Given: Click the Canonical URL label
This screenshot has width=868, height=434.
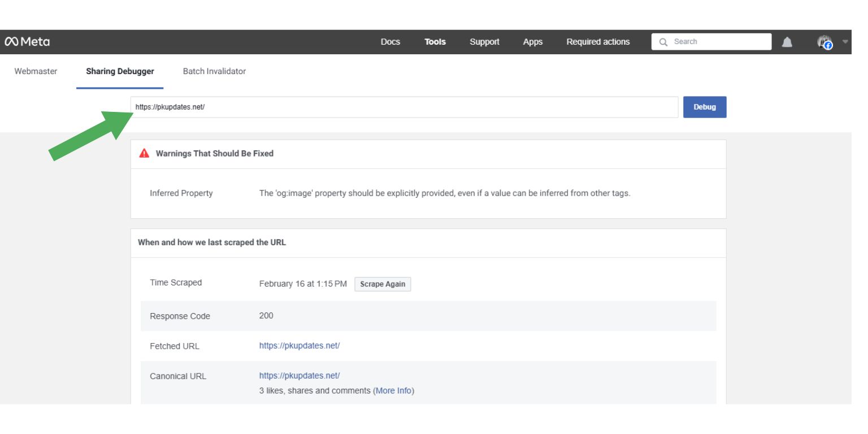Looking at the screenshot, I should coord(178,376).
